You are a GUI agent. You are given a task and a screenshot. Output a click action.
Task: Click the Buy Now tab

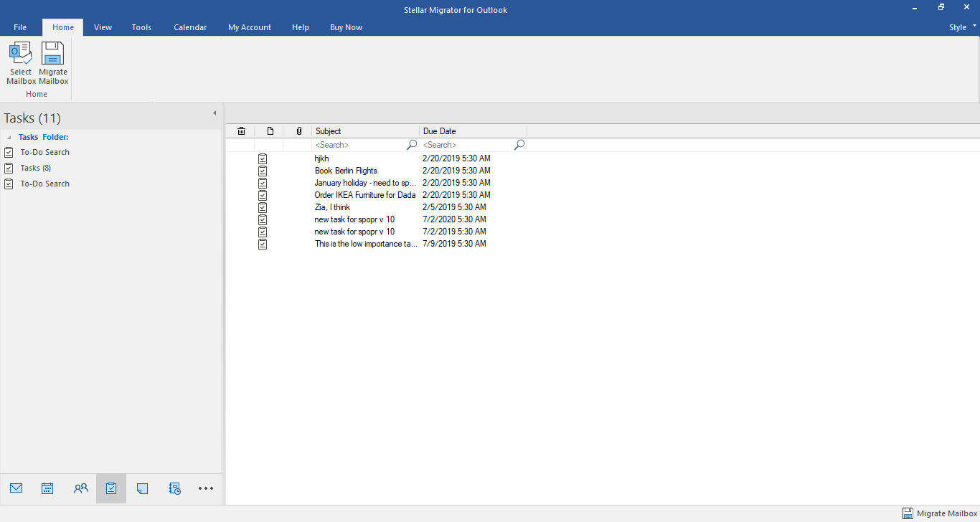(346, 27)
